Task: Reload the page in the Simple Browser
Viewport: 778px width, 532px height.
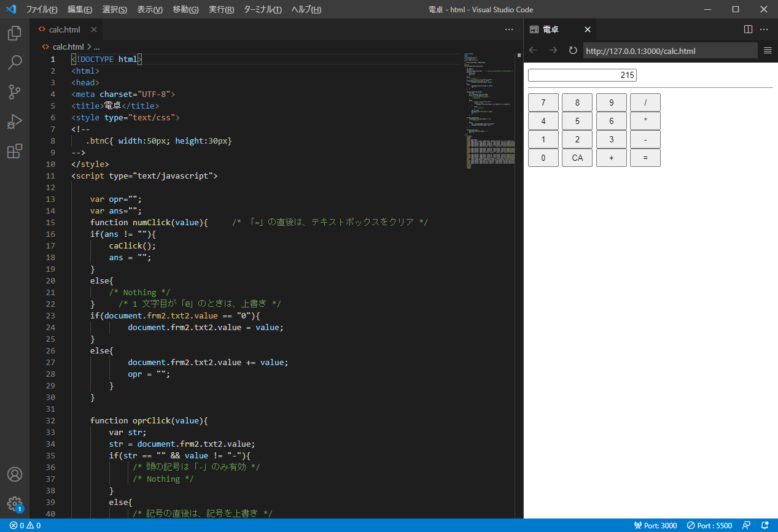Action: [572, 50]
